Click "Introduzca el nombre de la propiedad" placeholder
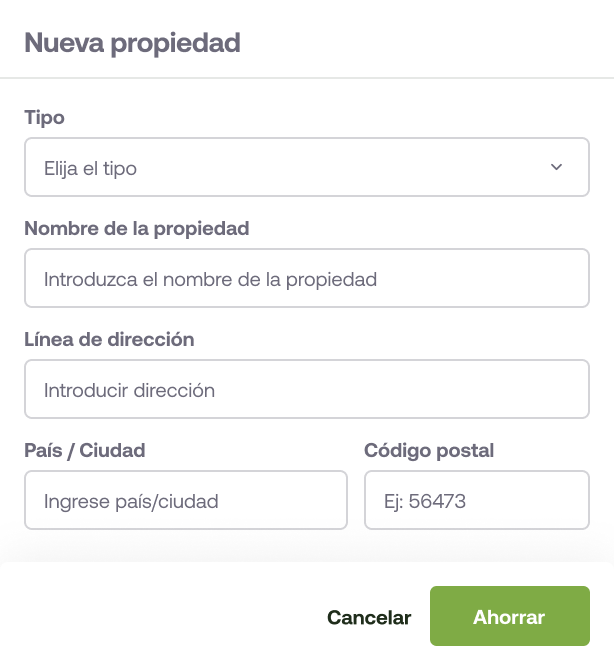Screen dimensions: 614x672 210,279
